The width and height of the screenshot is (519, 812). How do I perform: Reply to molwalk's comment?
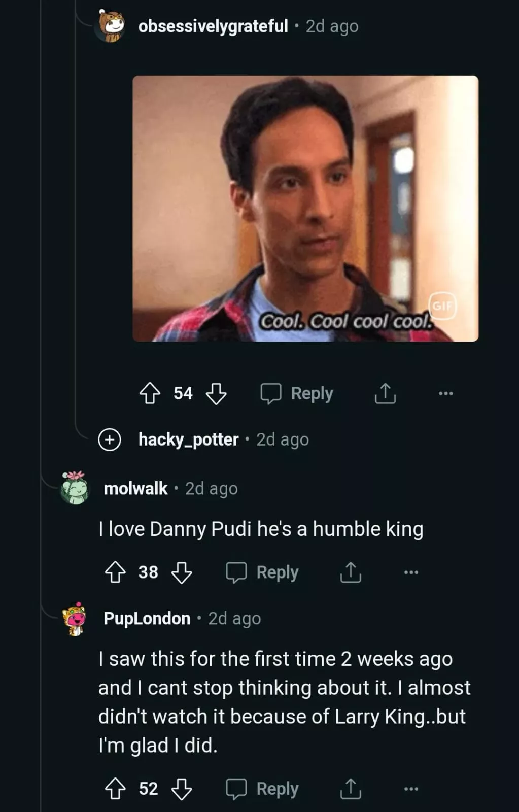(x=262, y=572)
